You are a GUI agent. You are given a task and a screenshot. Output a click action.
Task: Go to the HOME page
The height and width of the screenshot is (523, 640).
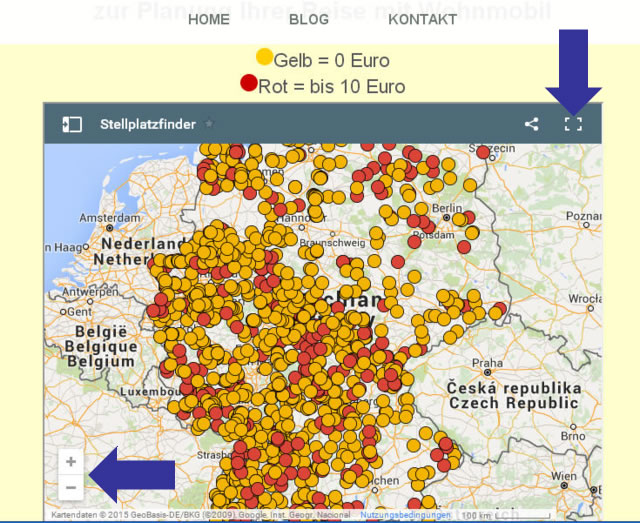pos(209,19)
